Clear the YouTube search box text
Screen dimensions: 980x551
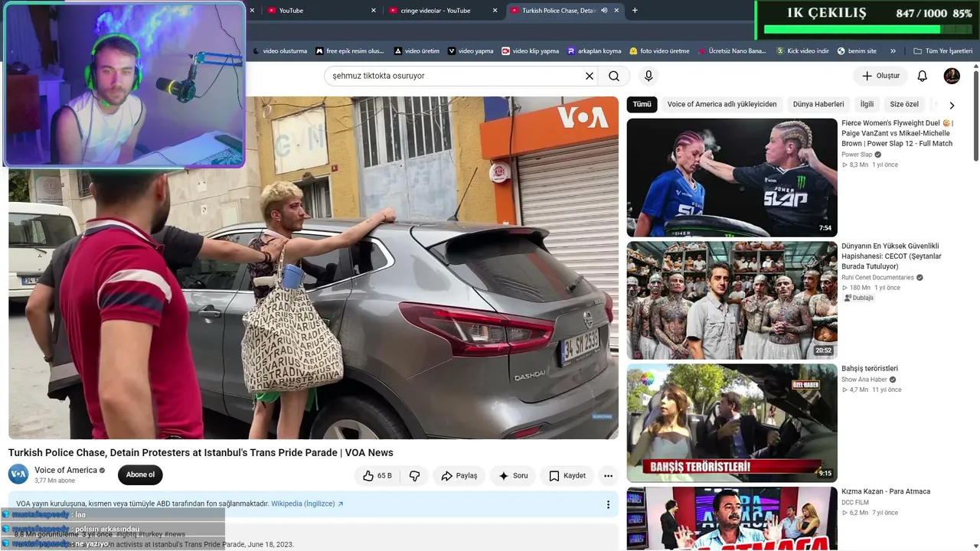[x=590, y=76]
